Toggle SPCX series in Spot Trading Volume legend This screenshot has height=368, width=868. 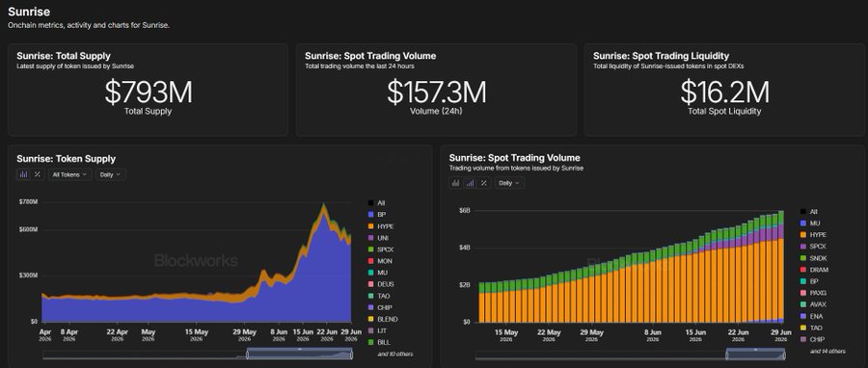pyautogui.click(x=813, y=247)
